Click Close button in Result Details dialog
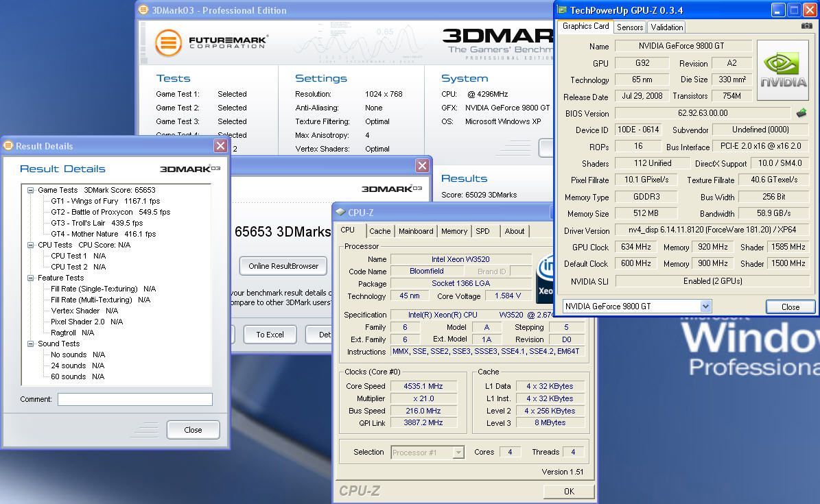 click(x=193, y=430)
